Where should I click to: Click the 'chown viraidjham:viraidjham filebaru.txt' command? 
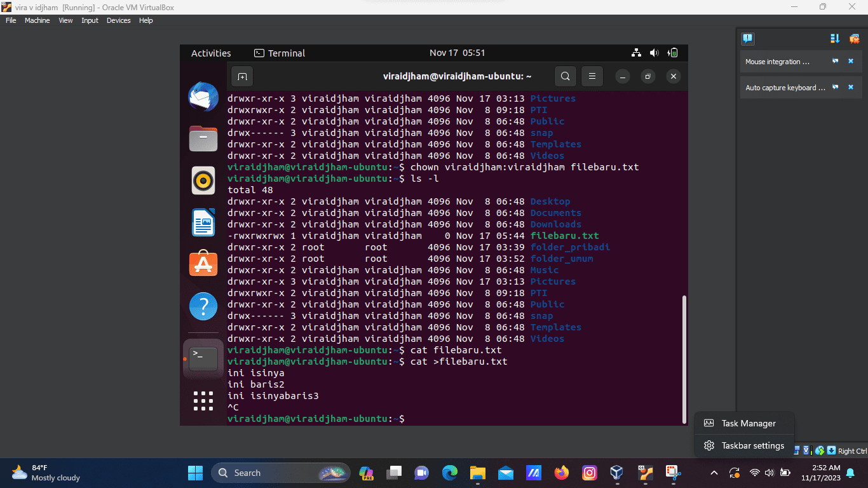pos(524,167)
